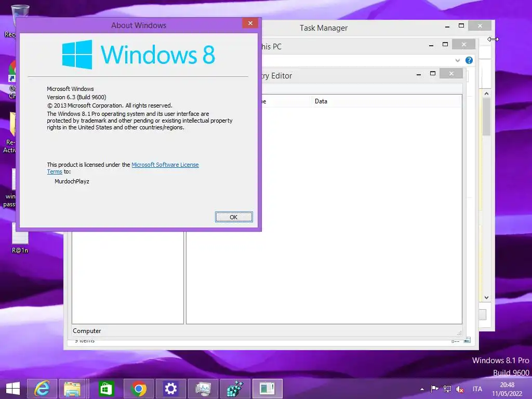
Task: Close the Task Manager window
Action: coord(480,26)
